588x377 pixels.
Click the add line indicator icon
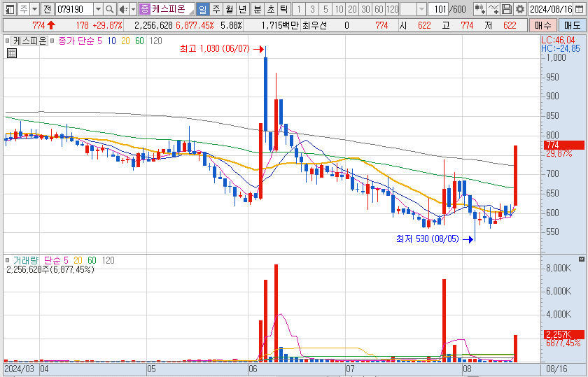coord(494,9)
